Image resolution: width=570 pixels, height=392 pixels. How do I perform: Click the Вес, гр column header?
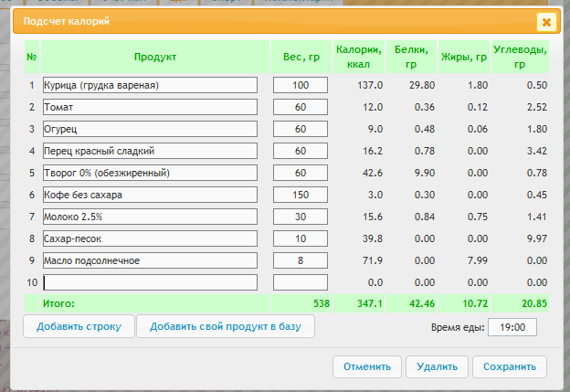click(x=301, y=57)
